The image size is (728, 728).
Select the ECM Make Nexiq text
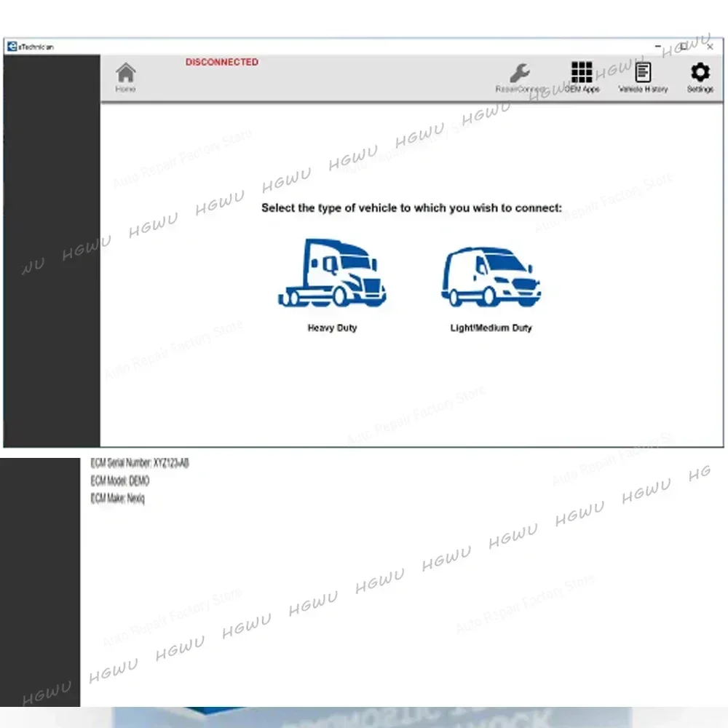point(116,498)
